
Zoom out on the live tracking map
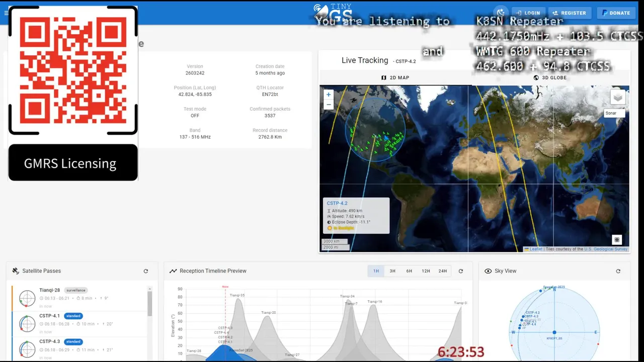329,105
